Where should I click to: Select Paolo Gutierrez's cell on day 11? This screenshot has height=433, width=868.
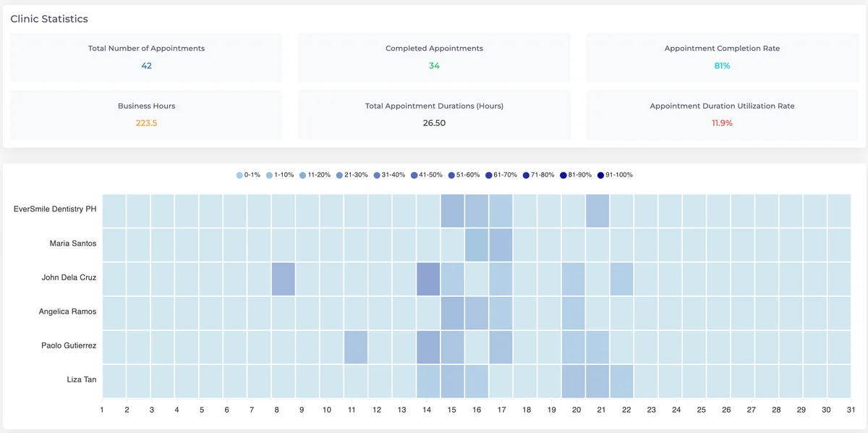(x=356, y=347)
